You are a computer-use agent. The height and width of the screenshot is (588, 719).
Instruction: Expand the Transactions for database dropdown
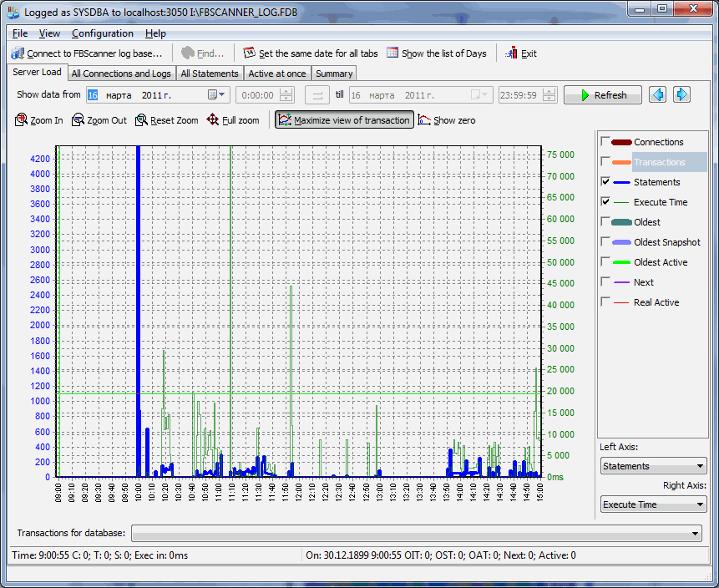pos(696,533)
